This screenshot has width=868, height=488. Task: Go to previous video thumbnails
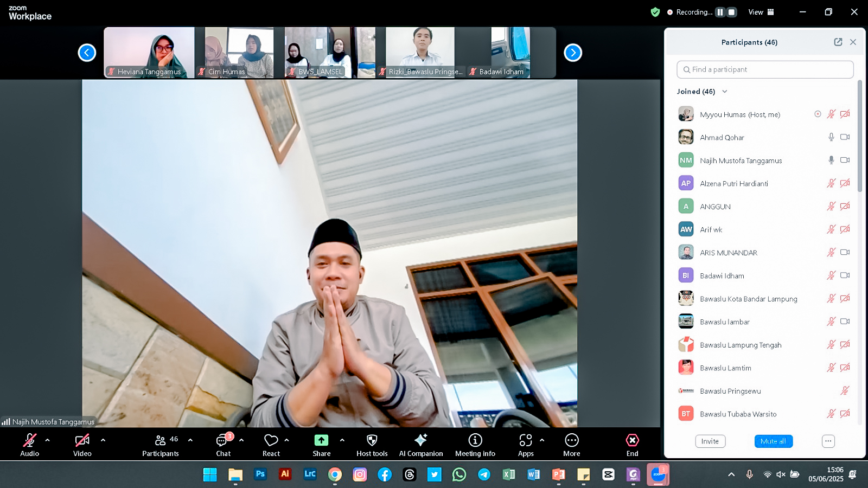[87, 53]
